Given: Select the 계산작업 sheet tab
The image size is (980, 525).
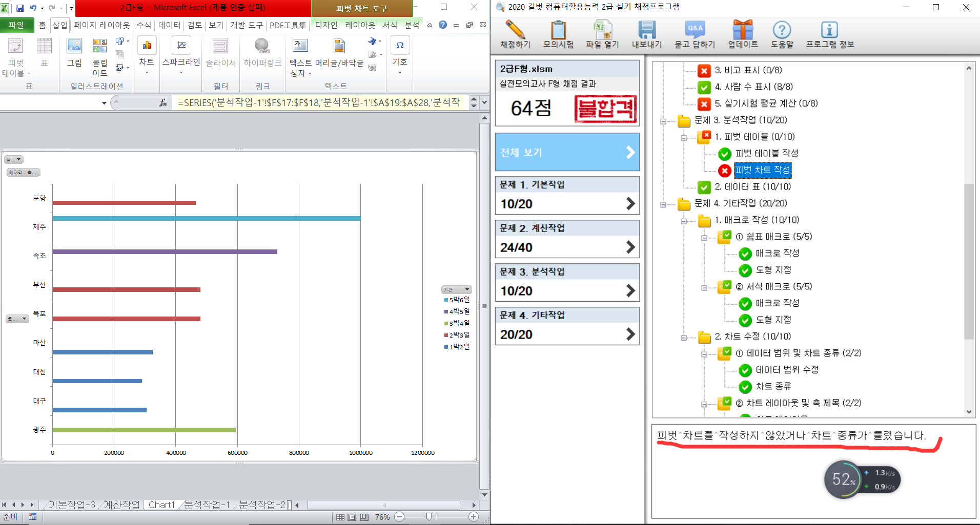Looking at the screenshot, I should [x=121, y=505].
